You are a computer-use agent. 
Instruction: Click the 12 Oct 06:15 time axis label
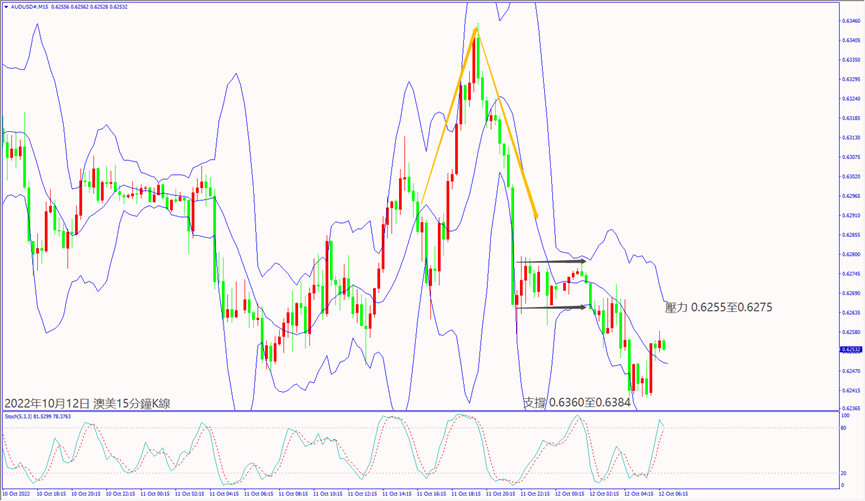(673, 494)
